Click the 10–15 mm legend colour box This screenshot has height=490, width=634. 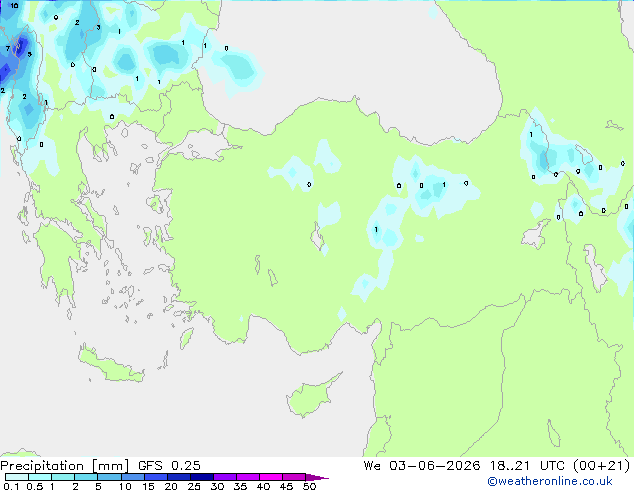click(132, 477)
